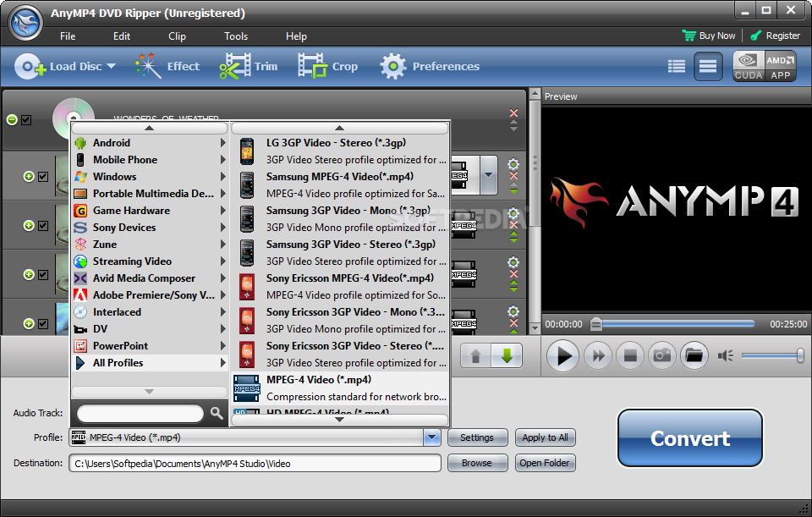This screenshot has width=812, height=517.
Task: Switch to compact list view icon
Action: (708, 66)
